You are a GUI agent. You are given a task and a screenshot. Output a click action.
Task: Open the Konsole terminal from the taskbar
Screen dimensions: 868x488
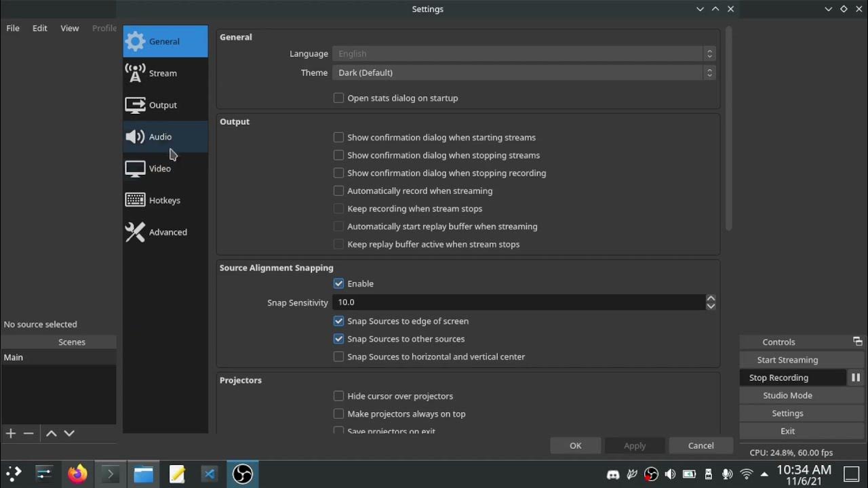[111, 474]
